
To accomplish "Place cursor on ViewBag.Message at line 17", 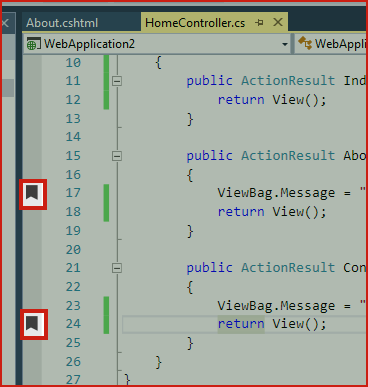I will (x=276, y=193).
